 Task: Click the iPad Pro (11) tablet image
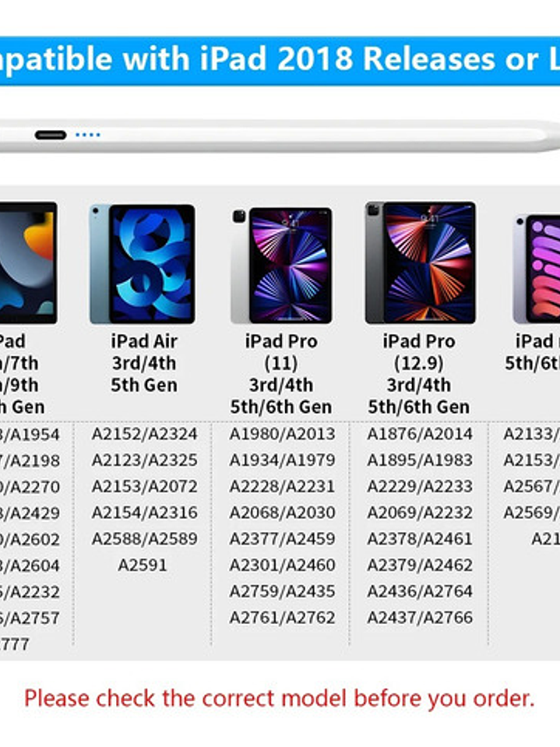click(x=281, y=265)
